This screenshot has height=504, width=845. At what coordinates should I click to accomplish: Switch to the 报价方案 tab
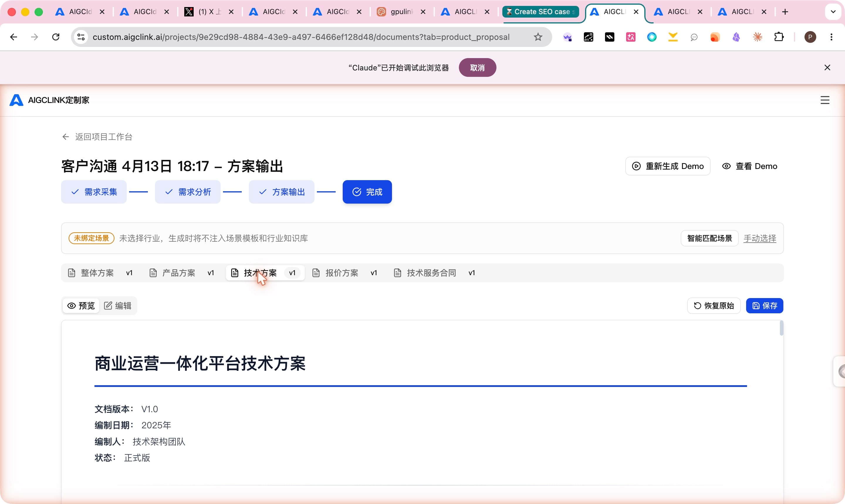345,273
